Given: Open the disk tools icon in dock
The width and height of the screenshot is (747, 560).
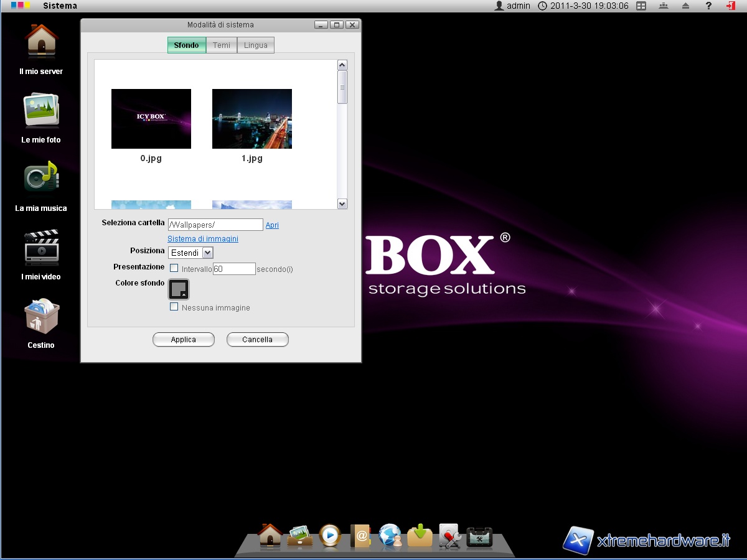Looking at the screenshot, I should pyautogui.click(x=449, y=536).
